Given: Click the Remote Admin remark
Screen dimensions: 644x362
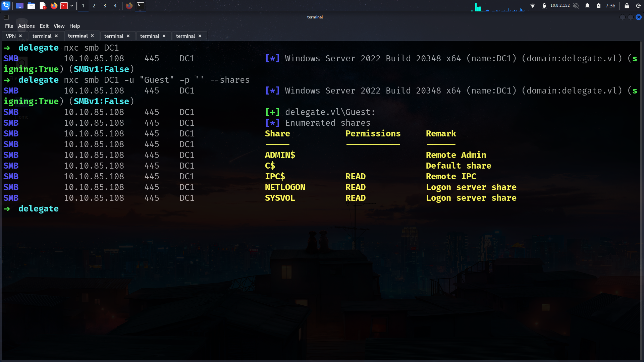Looking at the screenshot, I should [x=456, y=155].
